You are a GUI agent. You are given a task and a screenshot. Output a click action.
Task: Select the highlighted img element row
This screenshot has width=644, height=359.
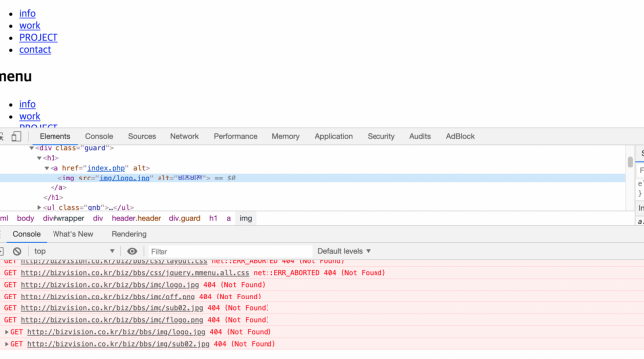[312, 179]
